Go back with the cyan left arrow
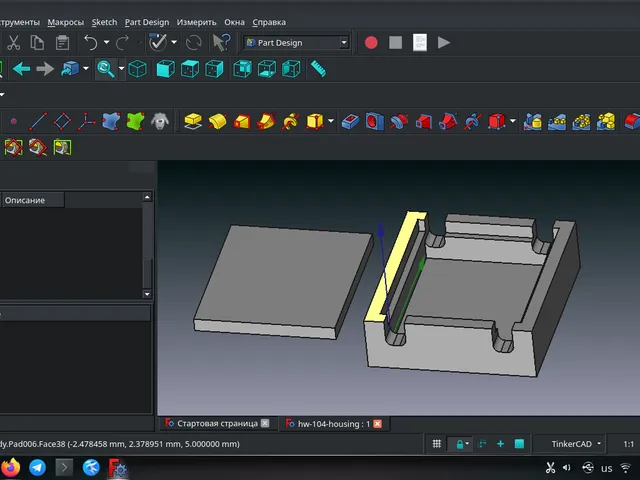The height and width of the screenshot is (480, 640). (x=21, y=69)
